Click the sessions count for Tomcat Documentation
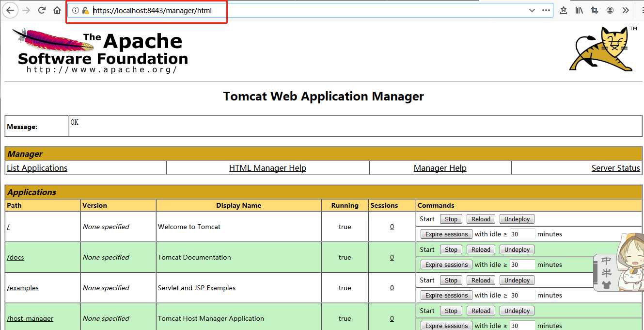 [x=392, y=257]
